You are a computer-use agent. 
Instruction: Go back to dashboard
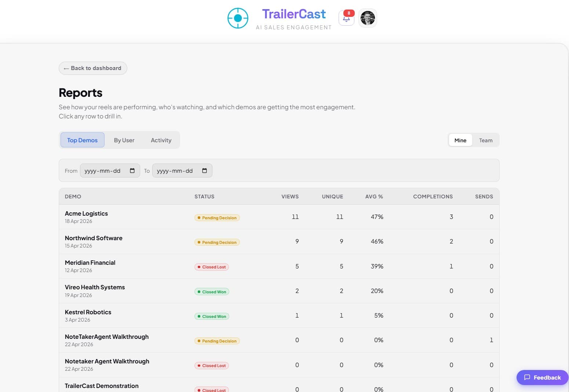93,68
